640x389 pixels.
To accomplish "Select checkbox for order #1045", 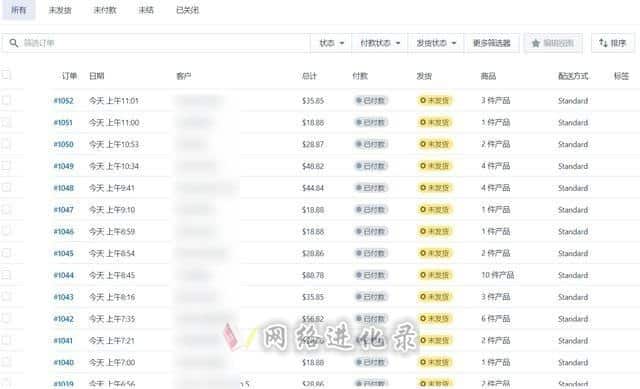I will 6,253.
